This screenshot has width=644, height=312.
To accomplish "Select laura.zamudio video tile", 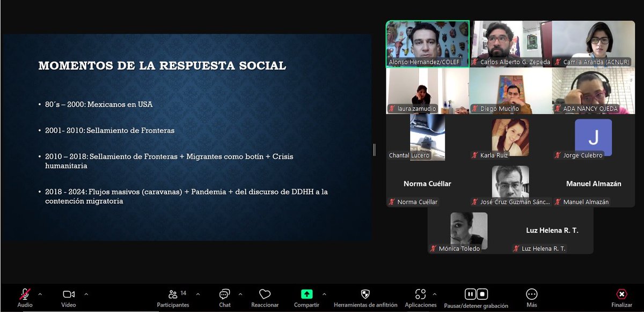I will pos(428,91).
